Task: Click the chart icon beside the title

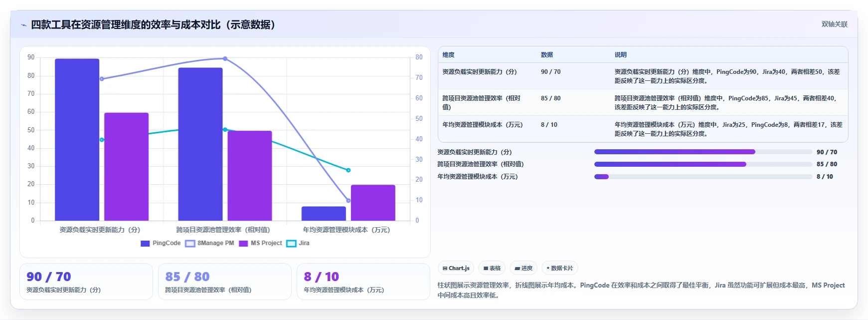Action: 23,25
